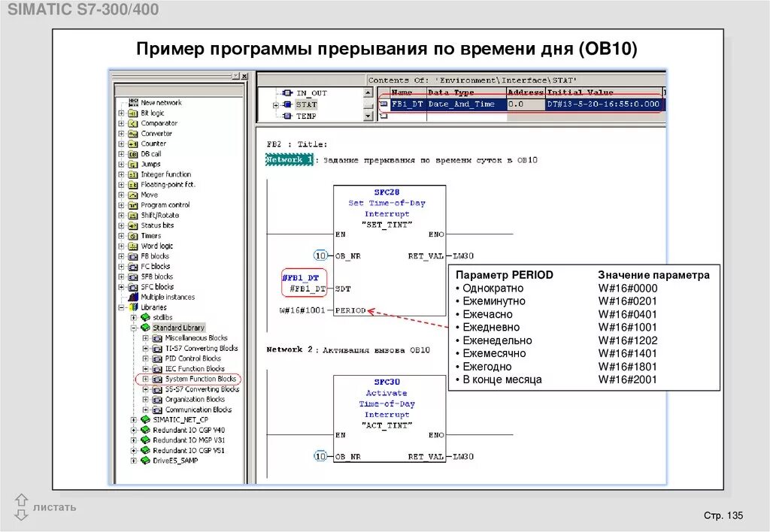Click the Address column header
The height and width of the screenshot is (532, 770).
click(x=526, y=92)
